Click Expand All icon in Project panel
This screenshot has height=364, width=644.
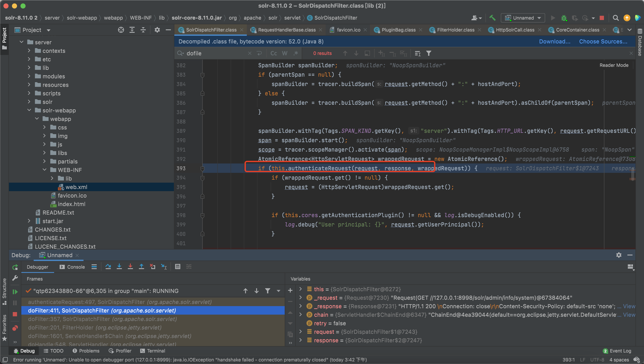click(132, 30)
